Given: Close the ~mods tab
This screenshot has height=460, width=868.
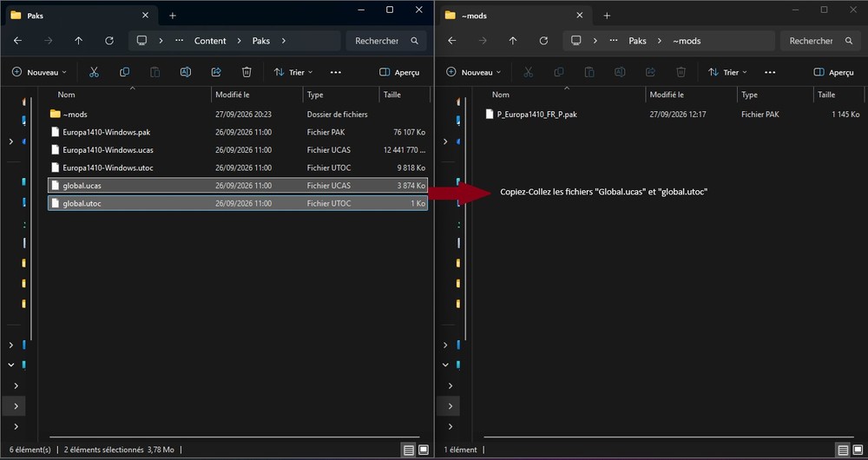Looking at the screenshot, I should pyautogui.click(x=580, y=16).
